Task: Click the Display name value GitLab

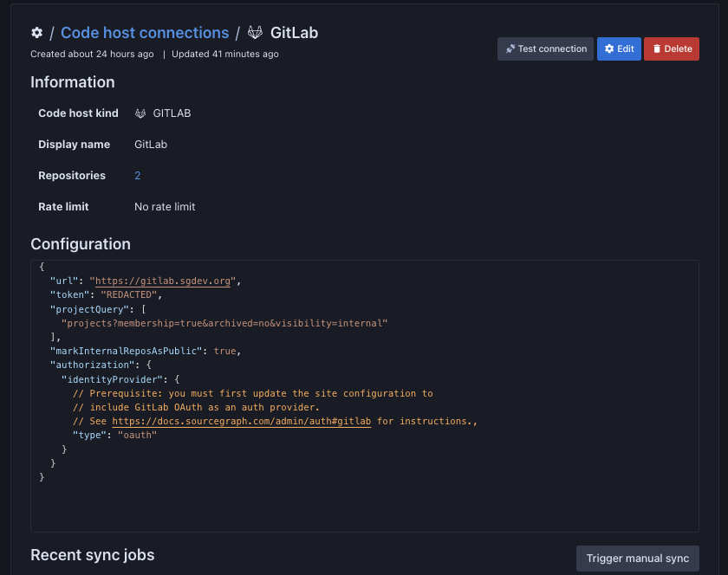Action: pos(151,145)
